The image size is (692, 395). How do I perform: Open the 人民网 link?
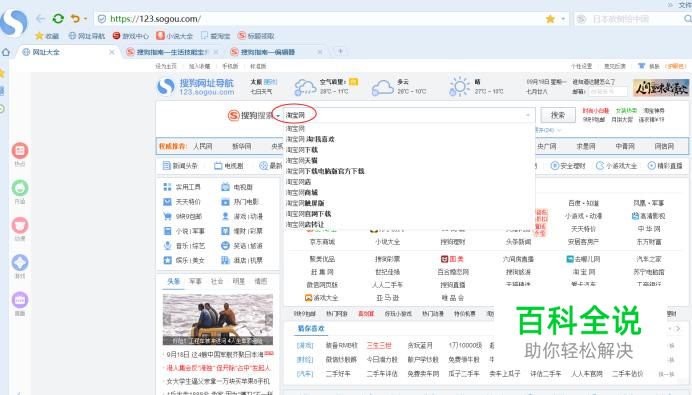203,146
